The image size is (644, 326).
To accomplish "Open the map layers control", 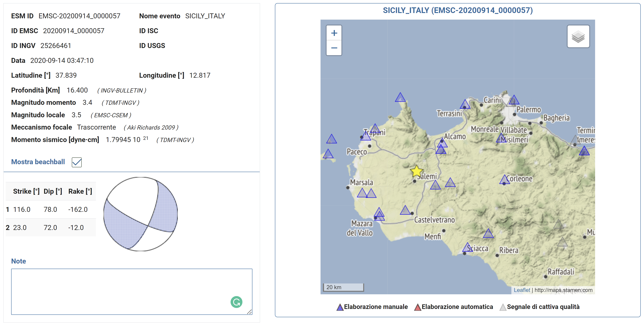I will click(x=578, y=36).
